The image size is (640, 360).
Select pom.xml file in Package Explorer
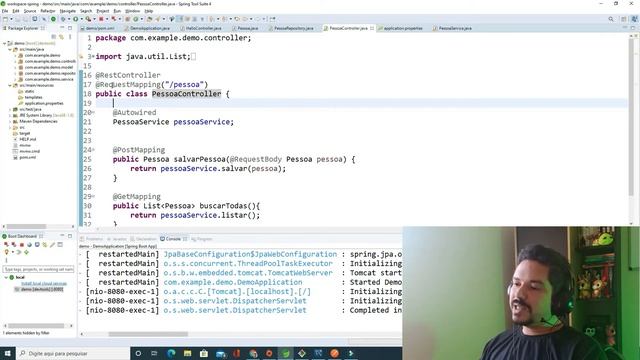[x=24, y=157]
